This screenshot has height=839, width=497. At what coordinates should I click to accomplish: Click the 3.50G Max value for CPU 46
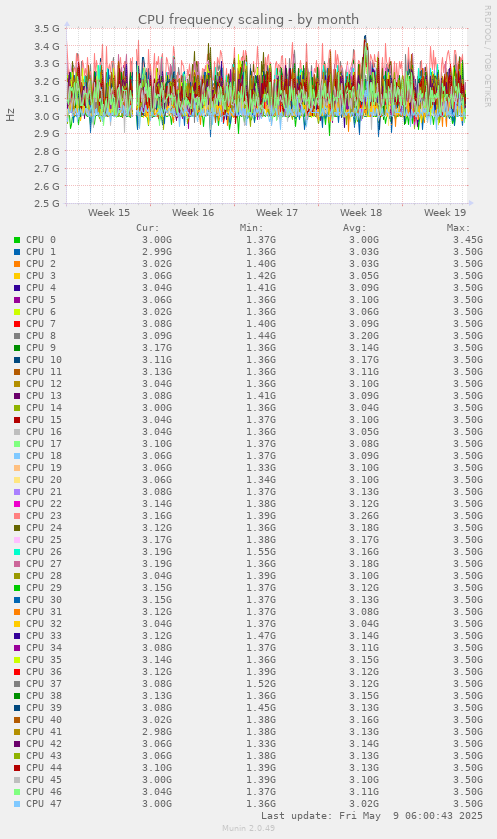(x=468, y=791)
